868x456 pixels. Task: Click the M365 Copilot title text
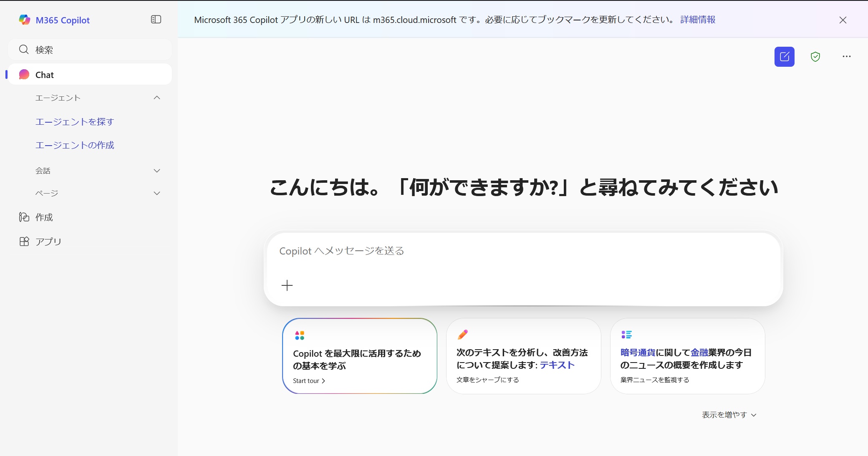point(63,20)
